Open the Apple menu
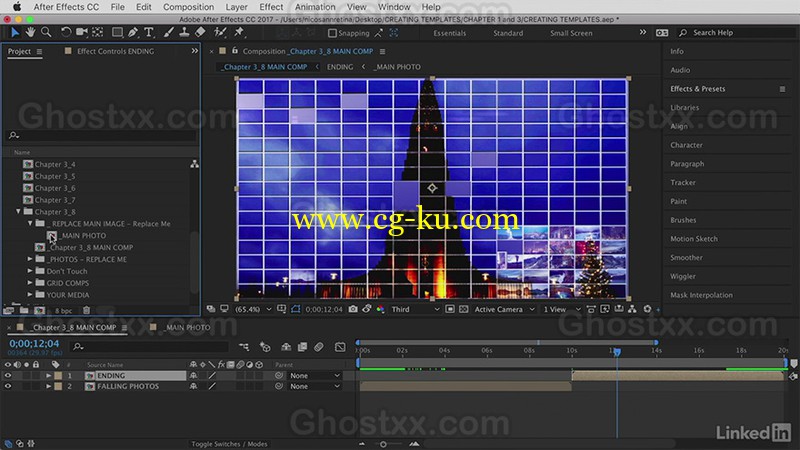The image size is (800, 450). coord(16,7)
